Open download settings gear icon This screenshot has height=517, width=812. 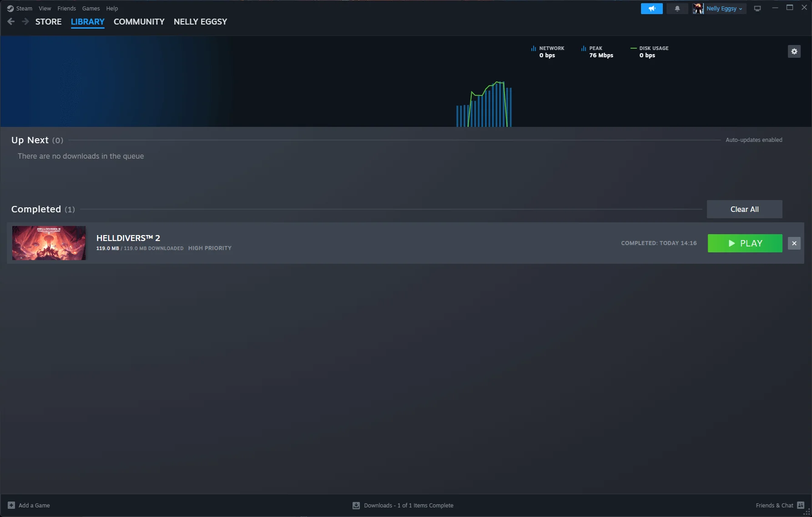(794, 51)
